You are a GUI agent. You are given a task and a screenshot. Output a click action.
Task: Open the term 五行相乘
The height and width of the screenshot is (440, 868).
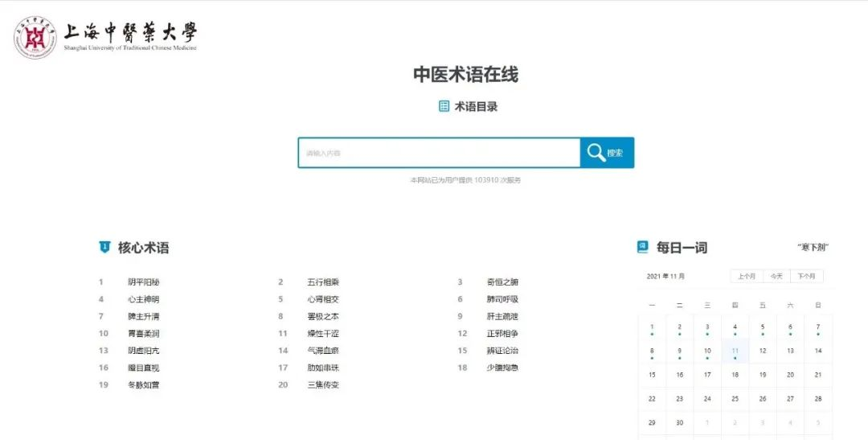(x=323, y=282)
